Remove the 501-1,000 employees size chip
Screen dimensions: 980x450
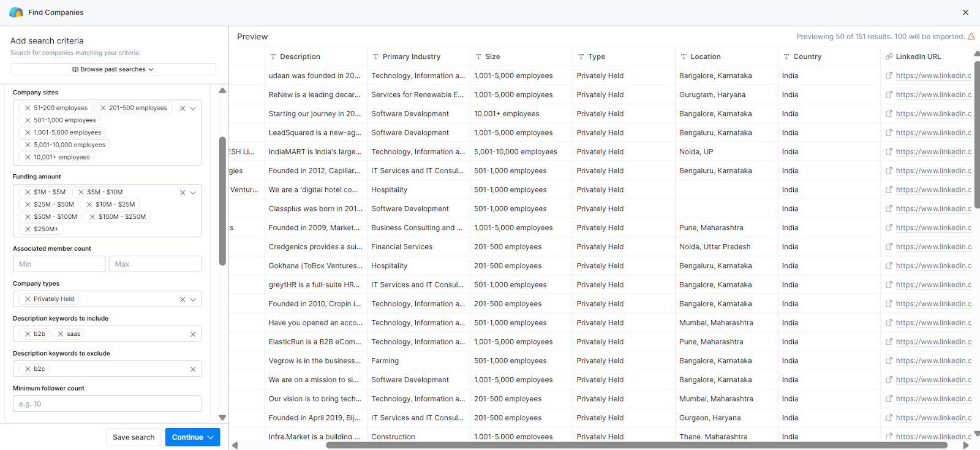click(28, 120)
